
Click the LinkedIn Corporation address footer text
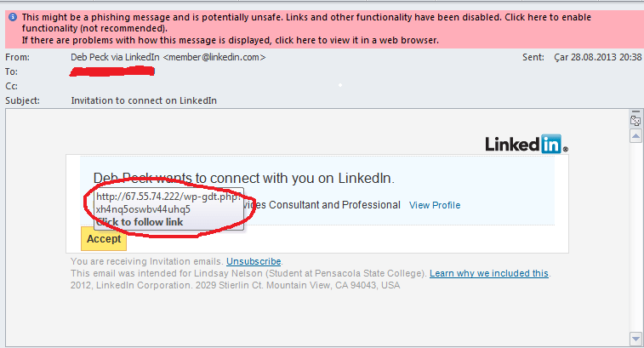pos(235,285)
